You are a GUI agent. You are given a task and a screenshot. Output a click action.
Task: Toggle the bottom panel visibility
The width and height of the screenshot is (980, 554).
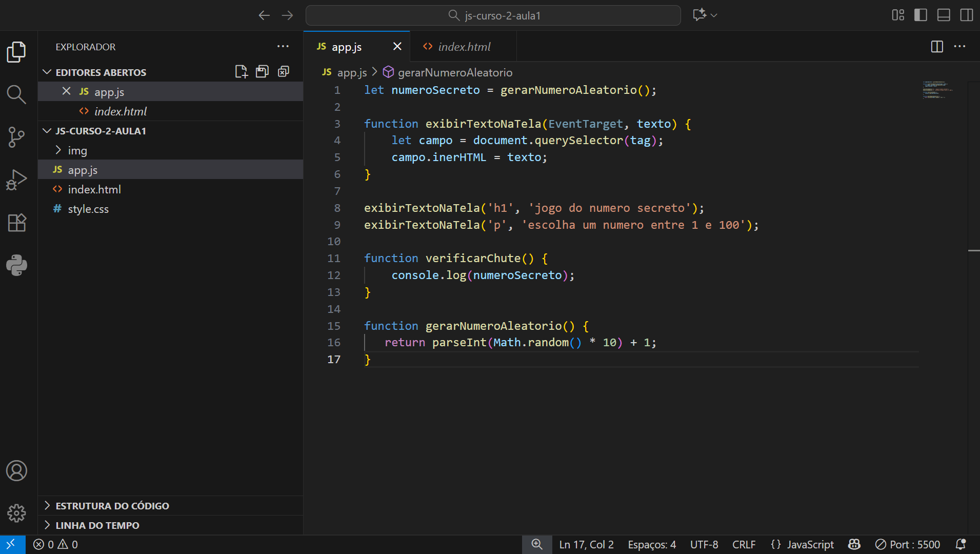click(944, 15)
